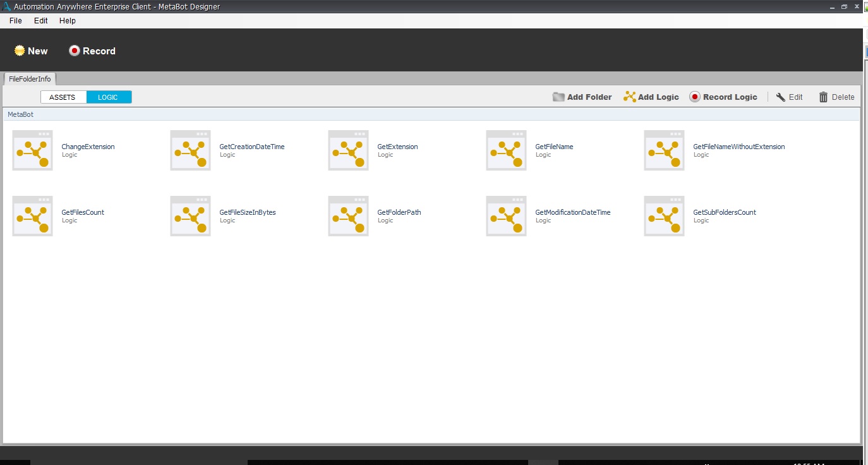Viewport: 868px width, 465px height.
Task: Click the ChangeExtension name text
Action: [88, 147]
